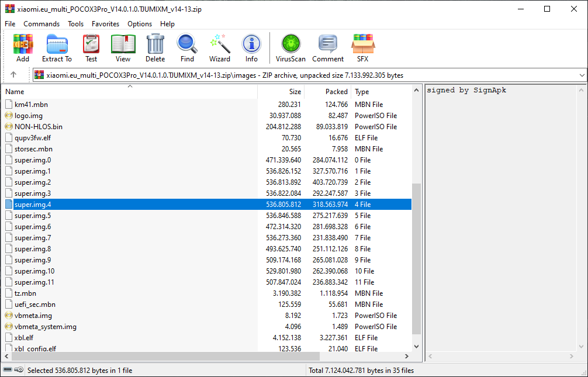Click the tz.mbn file icon
The width and height of the screenshot is (588, 377).
(x=9, y=293)
